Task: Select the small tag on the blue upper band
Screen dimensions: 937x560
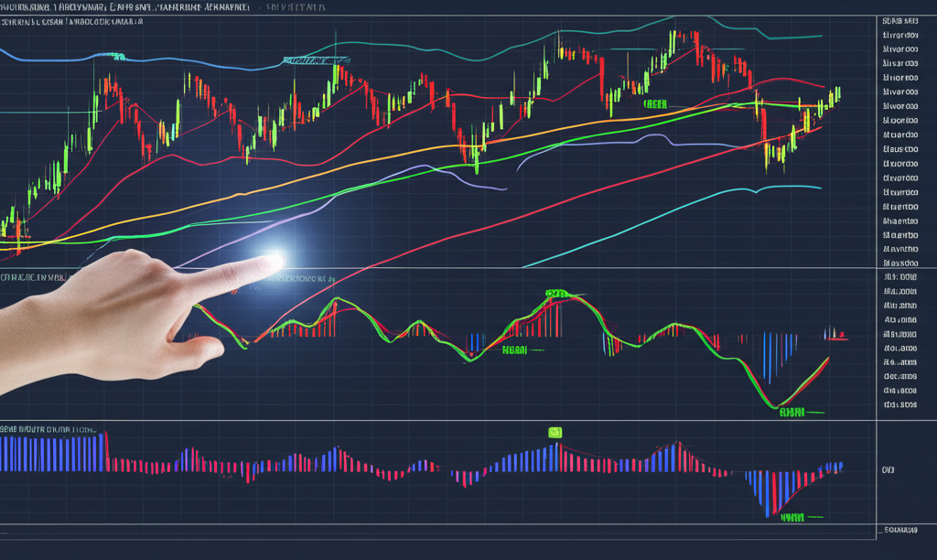Action: (116, 57)
